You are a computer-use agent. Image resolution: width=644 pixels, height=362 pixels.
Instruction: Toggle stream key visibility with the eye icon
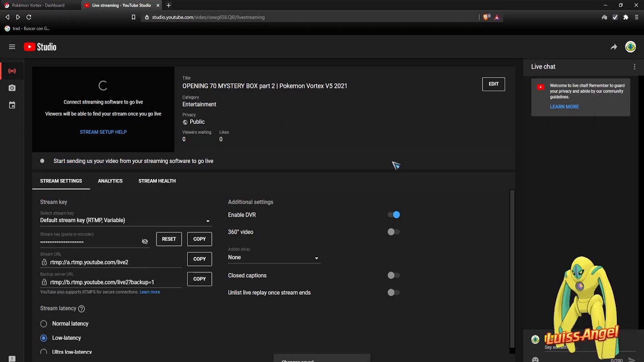(x=145, y=241)
